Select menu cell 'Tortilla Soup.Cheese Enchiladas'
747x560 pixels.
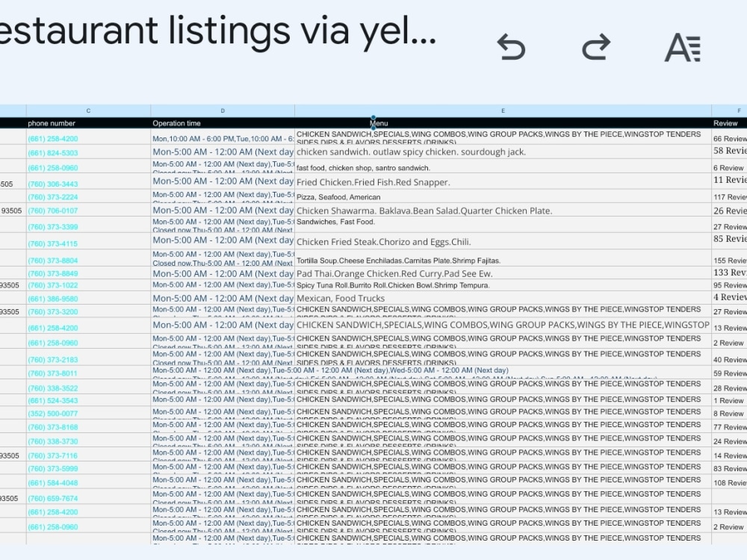point(503,258)
